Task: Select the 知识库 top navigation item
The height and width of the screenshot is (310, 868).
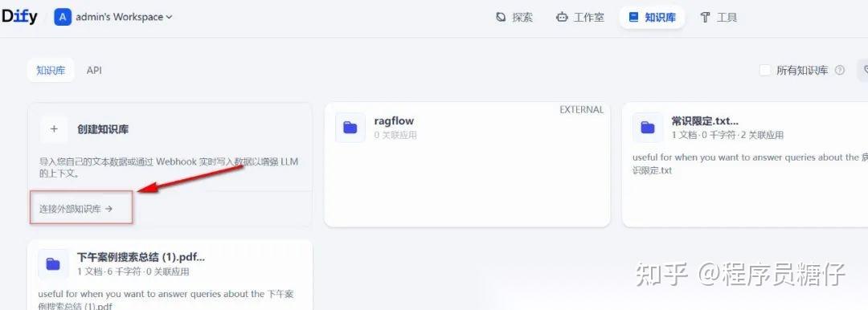Action: (x=652, y=17)
